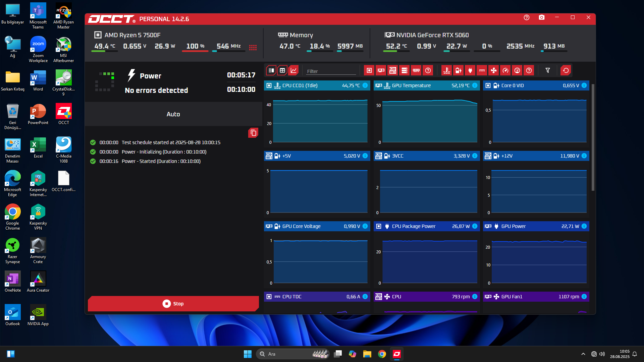Switch to the graph view layout
This screenshot has height=362, width=644.
click(293, 70)
